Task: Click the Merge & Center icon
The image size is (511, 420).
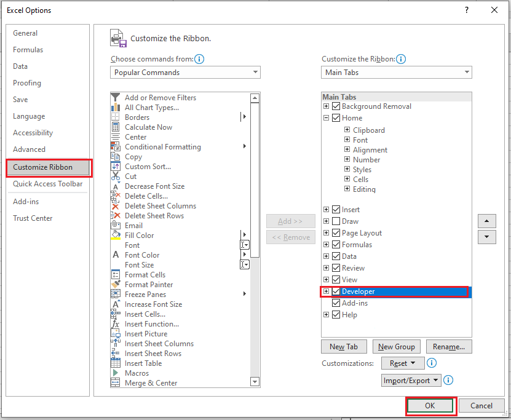Action: pos(116,383)
